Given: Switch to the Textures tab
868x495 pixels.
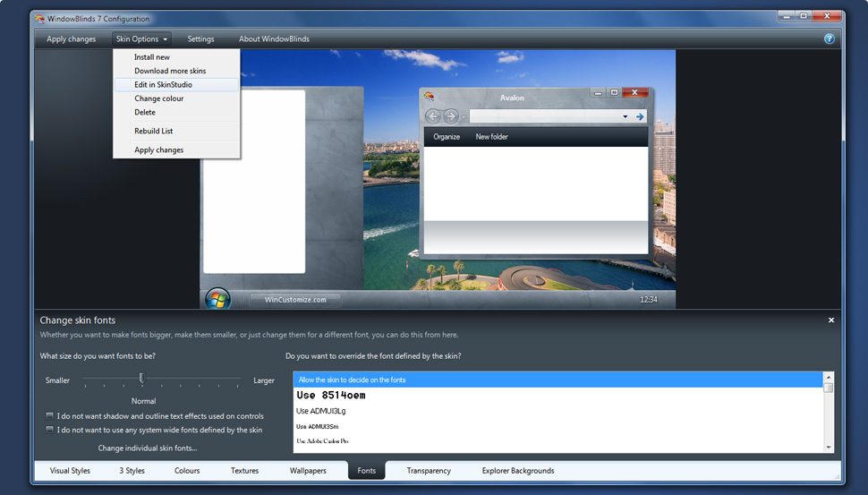Looking at the screenshot, I should pyautogui.click(x=244, y=471).
